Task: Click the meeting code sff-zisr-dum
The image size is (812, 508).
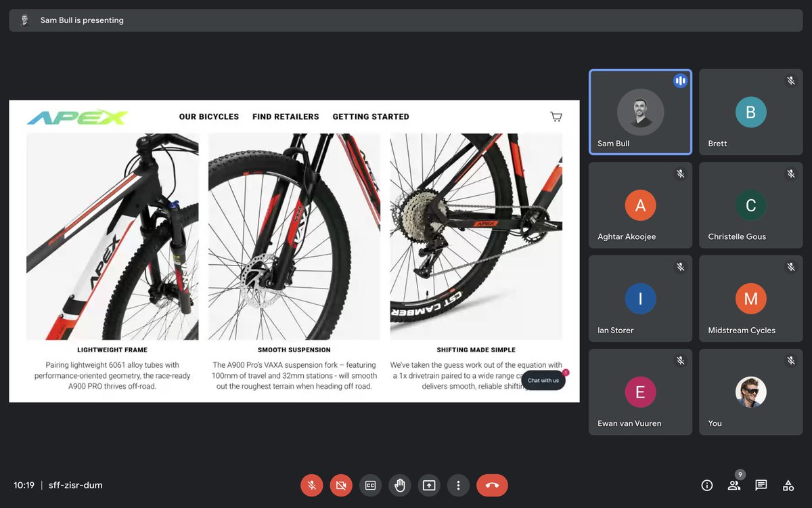Action: click(x=76, y=485)
